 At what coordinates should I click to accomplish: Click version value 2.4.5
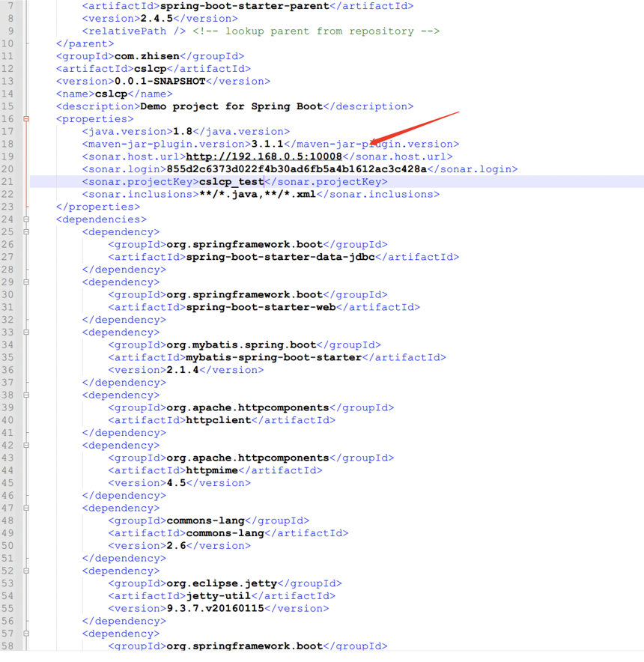157,19
